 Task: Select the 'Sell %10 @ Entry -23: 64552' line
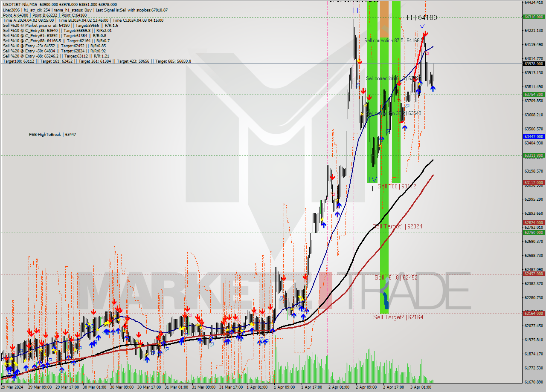click(54, 46)
